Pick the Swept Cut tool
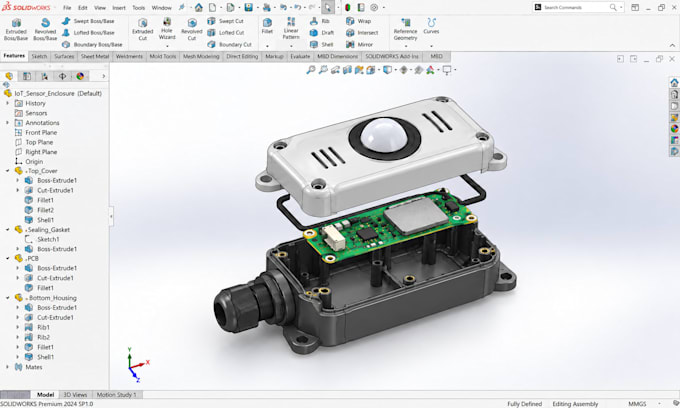This screenshot has height=408, width=680. click(226, 21)
